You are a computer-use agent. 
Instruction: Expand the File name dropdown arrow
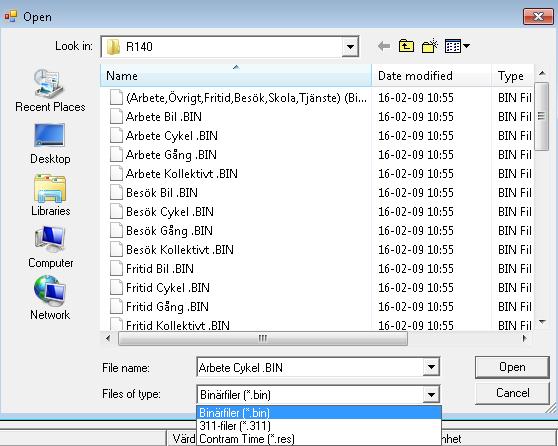click(431, 367)
